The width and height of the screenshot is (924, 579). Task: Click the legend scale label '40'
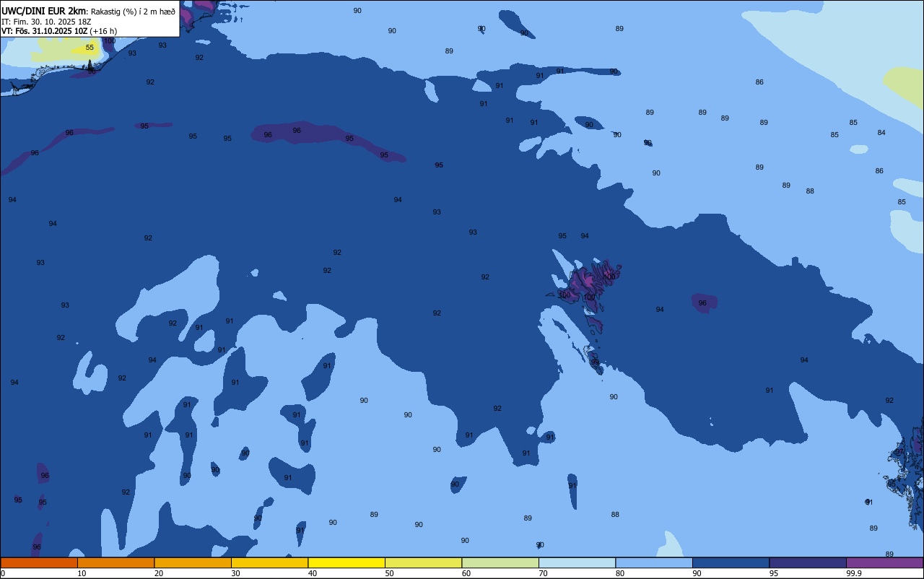312,573
